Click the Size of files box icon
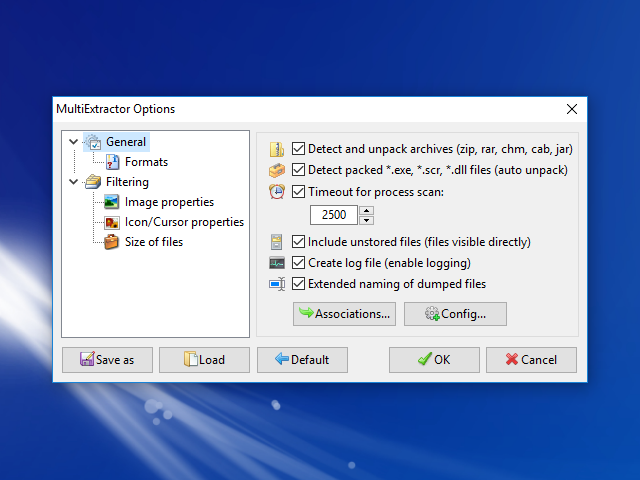 click(x=112, y=242)
